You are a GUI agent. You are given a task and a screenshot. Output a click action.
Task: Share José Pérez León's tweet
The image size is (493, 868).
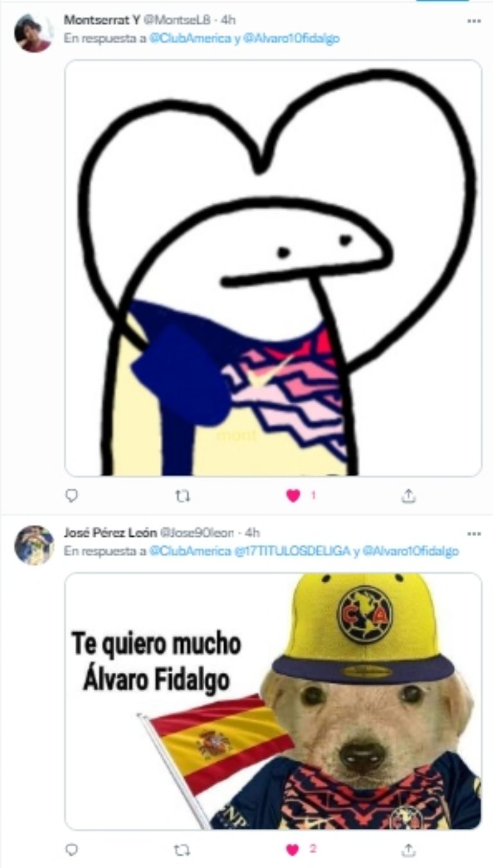pos(408,849)
